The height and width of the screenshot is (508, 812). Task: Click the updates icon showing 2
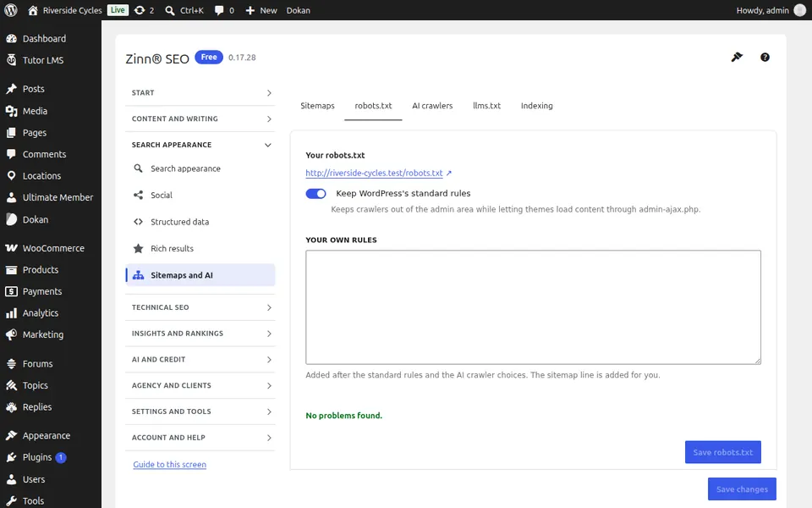pyautogui.click(x=140, y=10)
